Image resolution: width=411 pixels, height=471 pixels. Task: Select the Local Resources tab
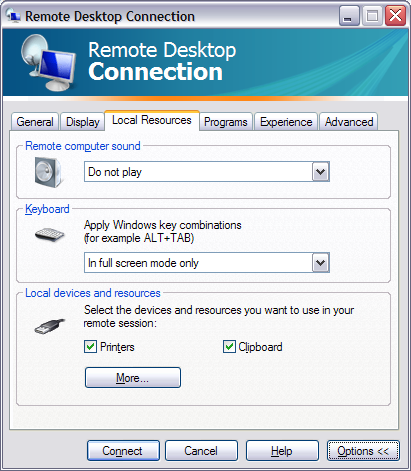point(152,120)
